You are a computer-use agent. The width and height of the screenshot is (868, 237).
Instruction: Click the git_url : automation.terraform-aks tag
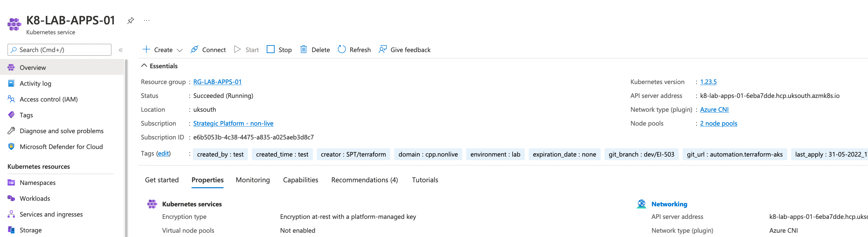click(735, 154)
